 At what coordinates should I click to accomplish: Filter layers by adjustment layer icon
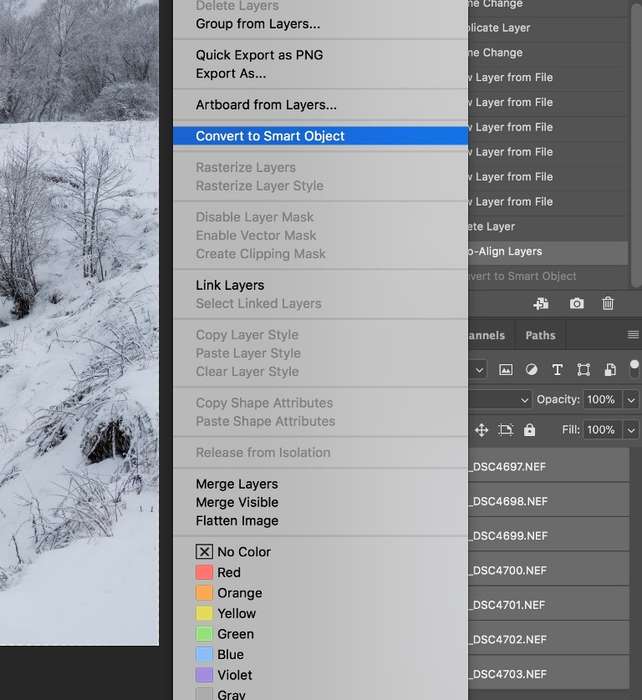click(532, 370)
